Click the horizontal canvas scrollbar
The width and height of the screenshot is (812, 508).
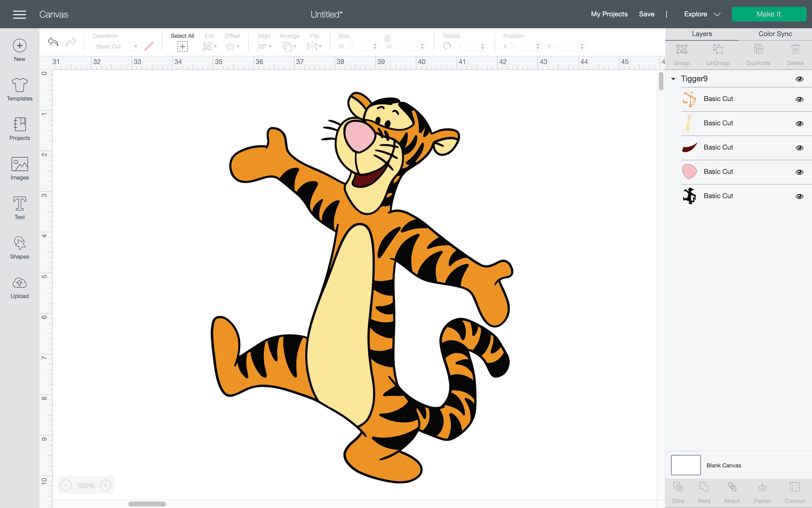click(147, 504)
